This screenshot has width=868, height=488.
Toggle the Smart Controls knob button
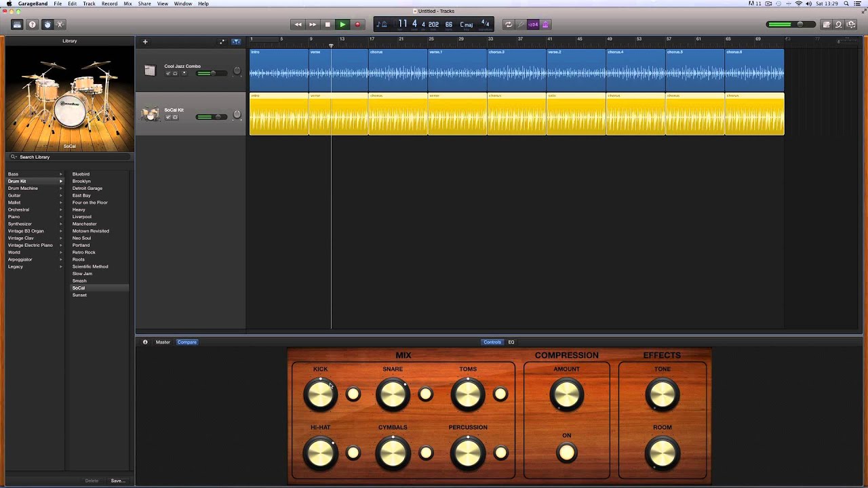coord(47,24)
